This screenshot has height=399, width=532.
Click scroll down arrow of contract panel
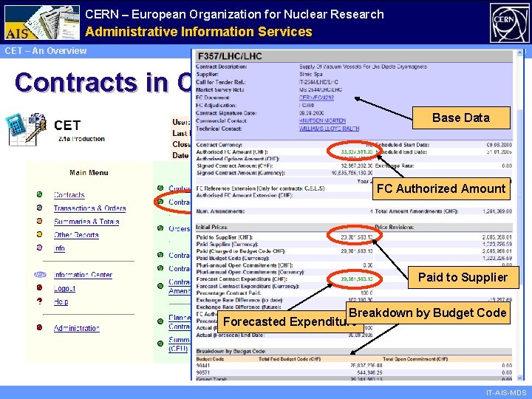point(519,378)
